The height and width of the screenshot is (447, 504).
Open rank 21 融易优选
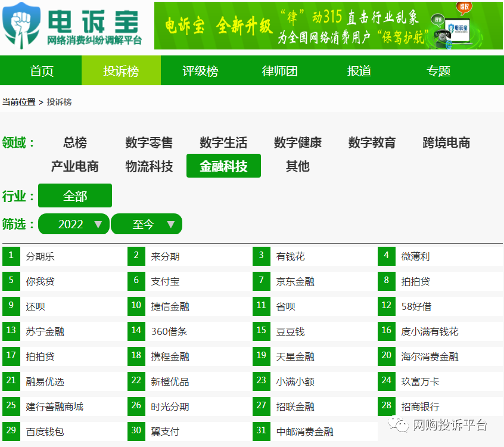point(64,381)
